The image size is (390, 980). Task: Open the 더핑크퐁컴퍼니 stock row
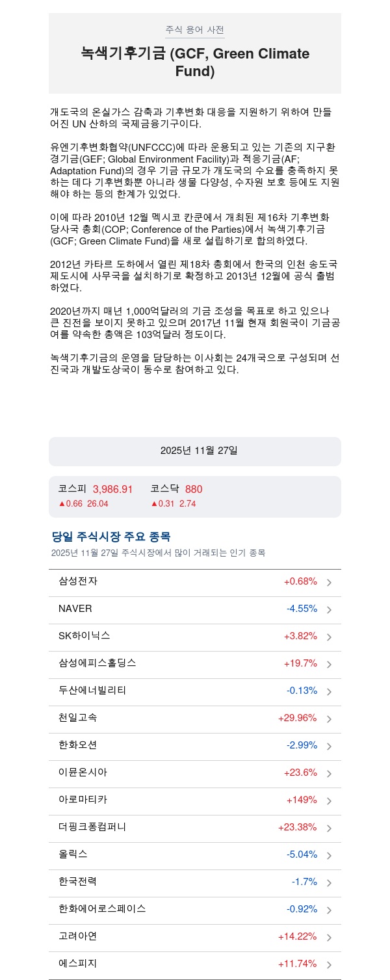click(x=92, y=827)
